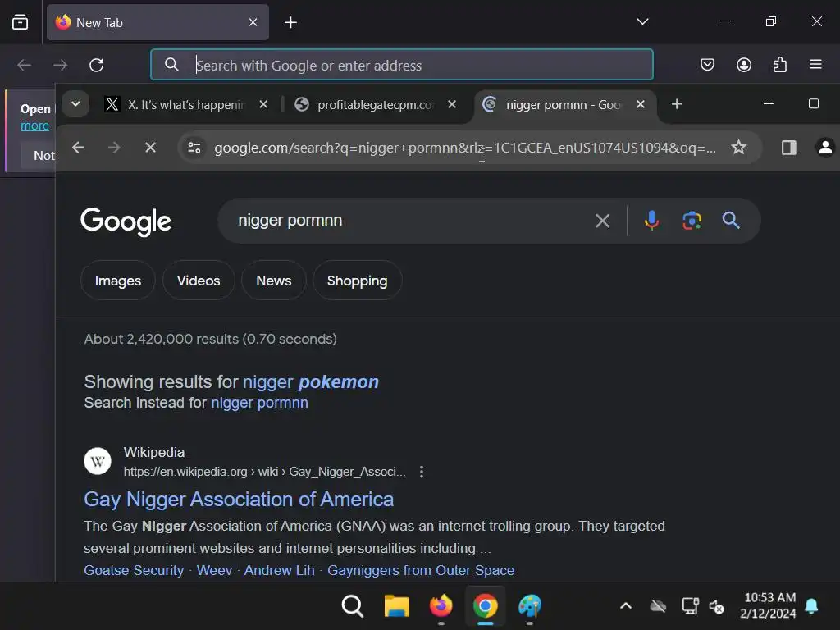
Task: Go back in the Chrome window
Action: pyautogui.click(x=78, y=148)
